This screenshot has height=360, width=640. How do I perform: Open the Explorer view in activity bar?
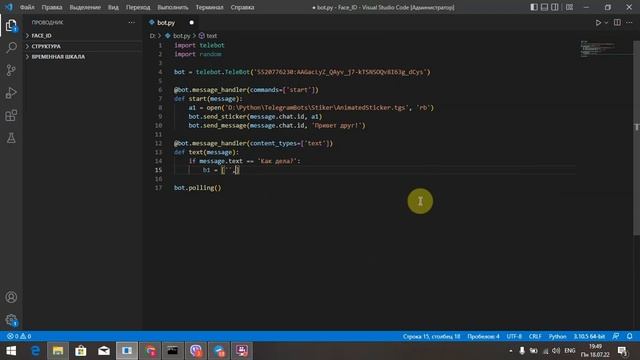point(11,26)
